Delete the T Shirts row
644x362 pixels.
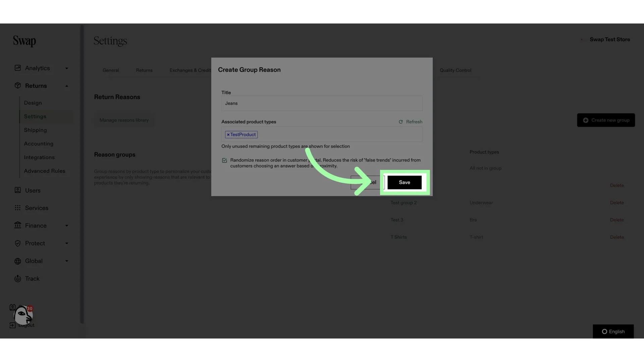(617, 237)
